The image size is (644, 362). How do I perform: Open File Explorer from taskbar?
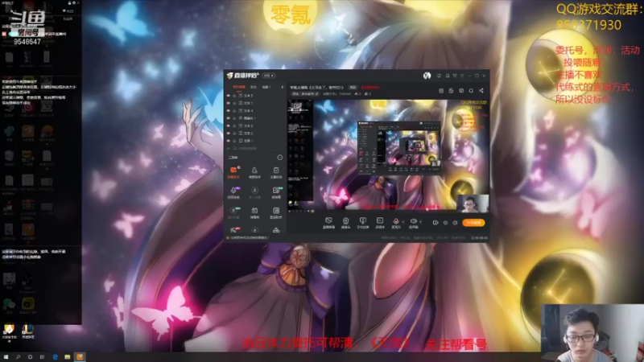[67, 357]
